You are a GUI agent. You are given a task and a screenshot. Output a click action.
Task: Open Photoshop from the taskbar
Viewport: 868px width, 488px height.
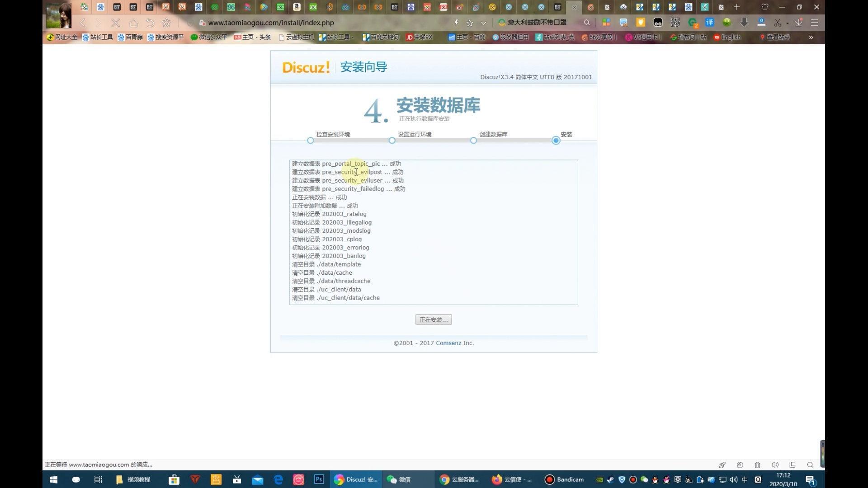[x=319, y=479]
